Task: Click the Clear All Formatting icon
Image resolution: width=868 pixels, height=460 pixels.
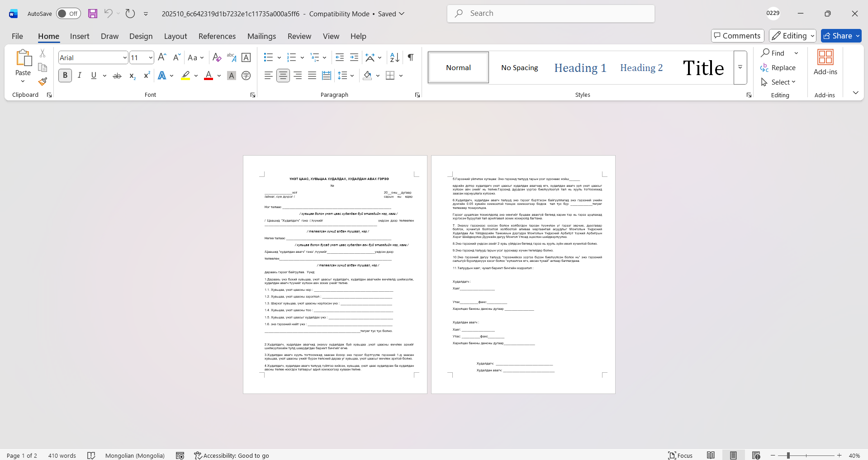Action: (x=217, y=57)
